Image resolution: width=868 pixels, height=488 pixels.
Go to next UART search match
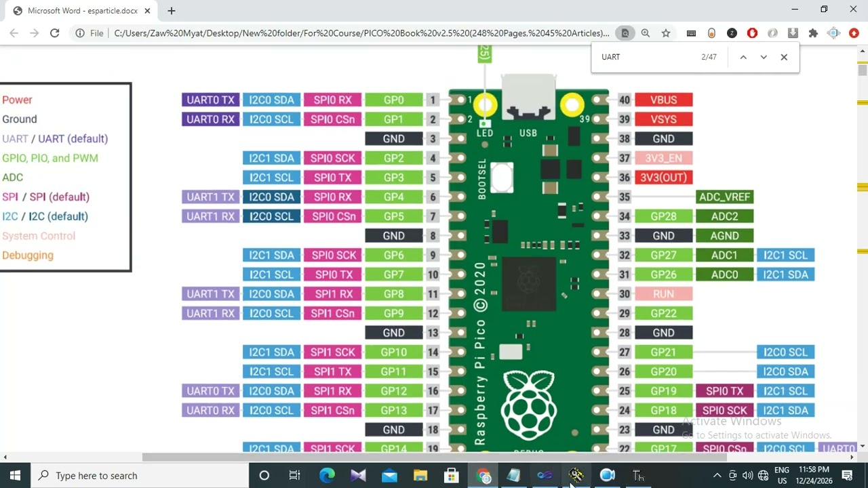tap(764, 57)
